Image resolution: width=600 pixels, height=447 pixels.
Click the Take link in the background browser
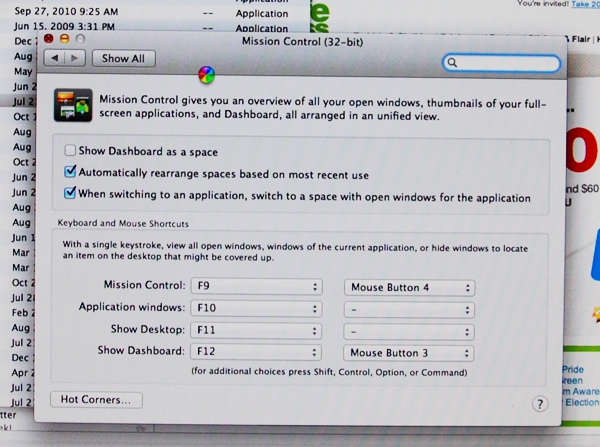pyautogui.click(x=585, y=3)
